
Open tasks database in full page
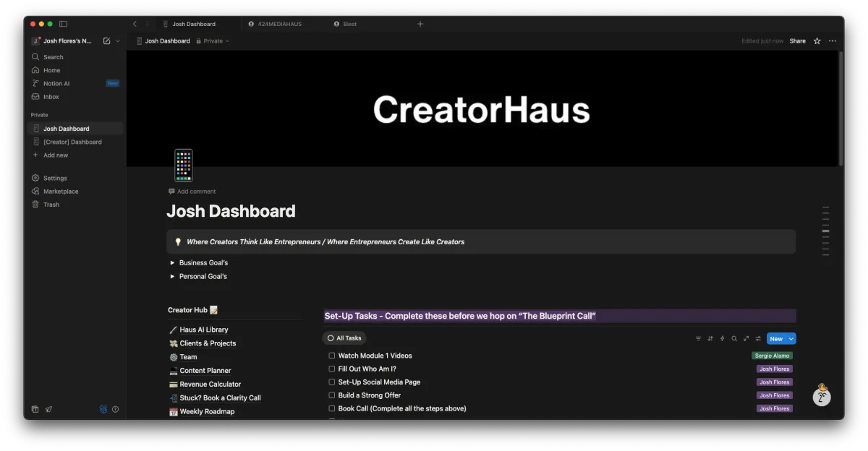746,338
